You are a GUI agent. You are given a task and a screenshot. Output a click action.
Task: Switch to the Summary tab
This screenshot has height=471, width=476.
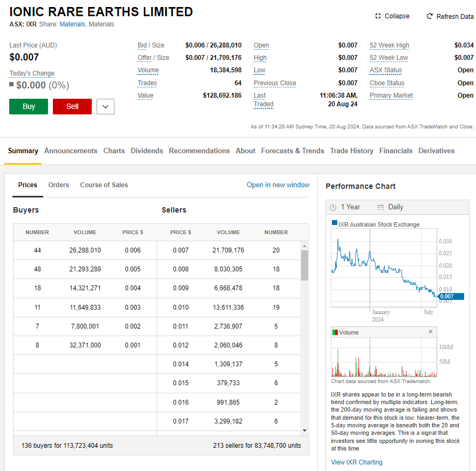[x=23, y=151]
